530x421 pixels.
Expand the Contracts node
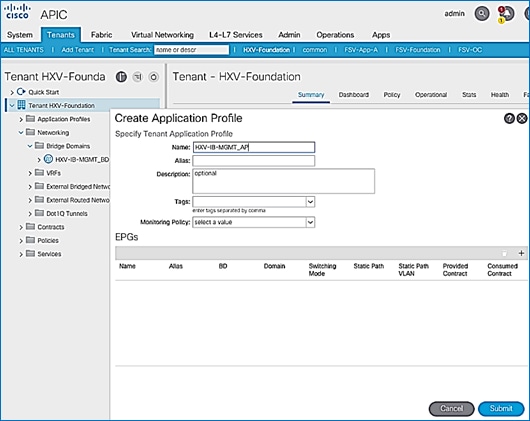21,227
